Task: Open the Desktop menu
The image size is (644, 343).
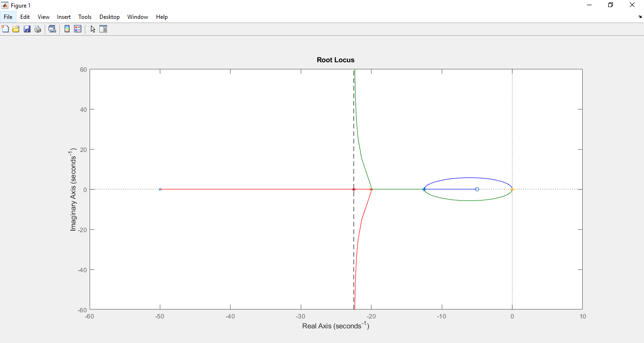Action: pos(109,17)
